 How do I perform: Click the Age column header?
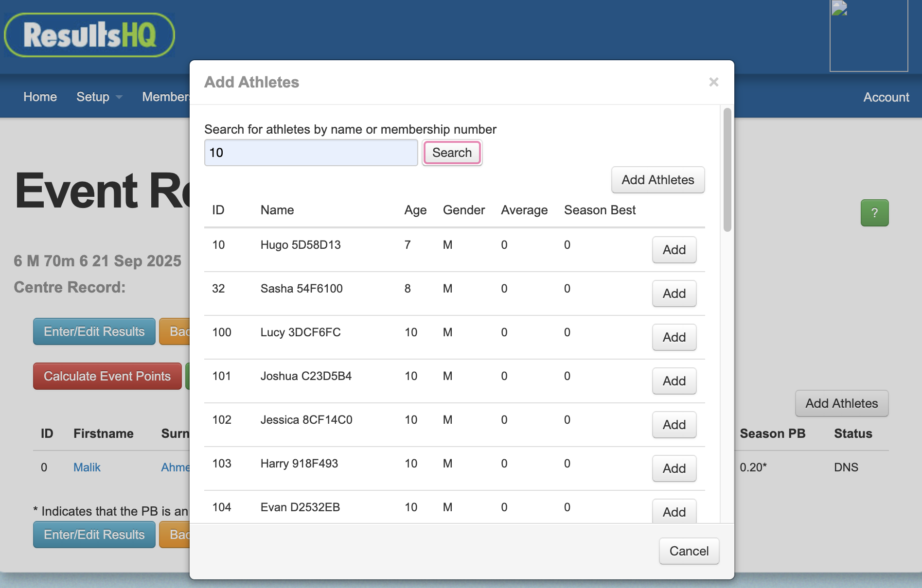(415, 210)
